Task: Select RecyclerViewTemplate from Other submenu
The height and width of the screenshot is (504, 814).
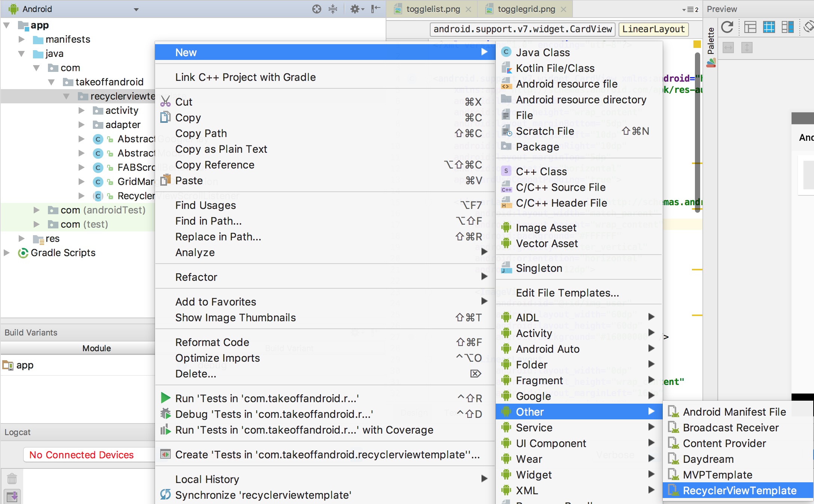Action: [x=739, y=491]
